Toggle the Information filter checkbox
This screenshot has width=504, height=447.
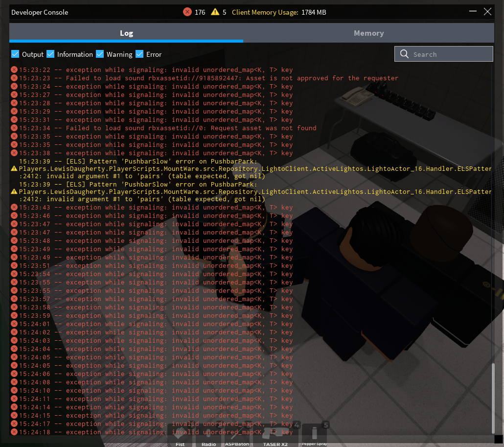[x=50, y=54]
